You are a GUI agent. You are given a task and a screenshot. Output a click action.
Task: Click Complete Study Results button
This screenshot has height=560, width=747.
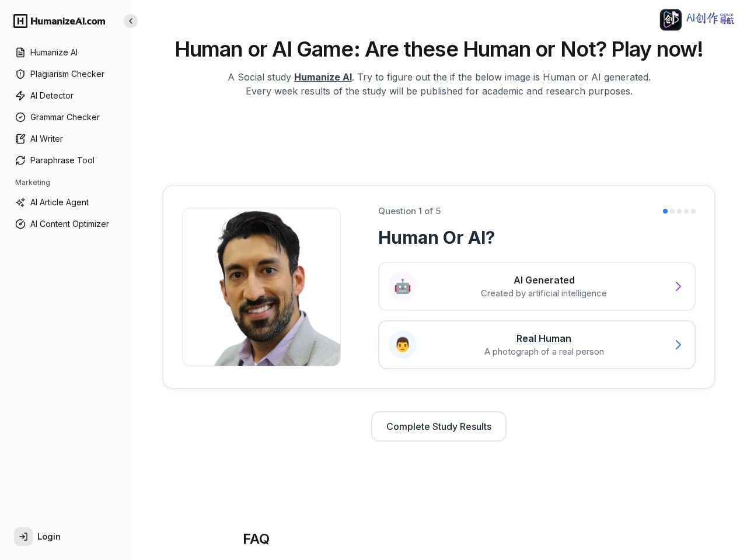[439, 426]
